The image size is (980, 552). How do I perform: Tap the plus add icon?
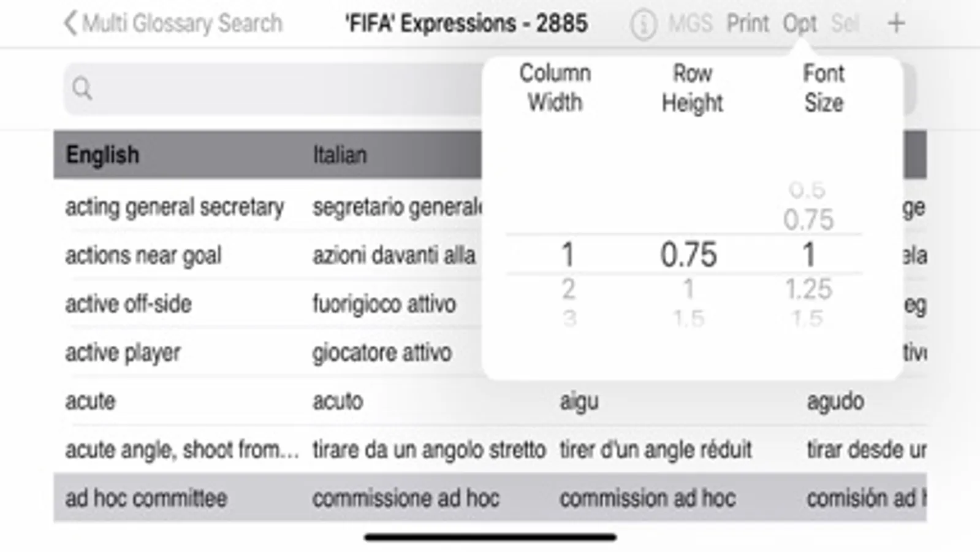coord(896,24)
